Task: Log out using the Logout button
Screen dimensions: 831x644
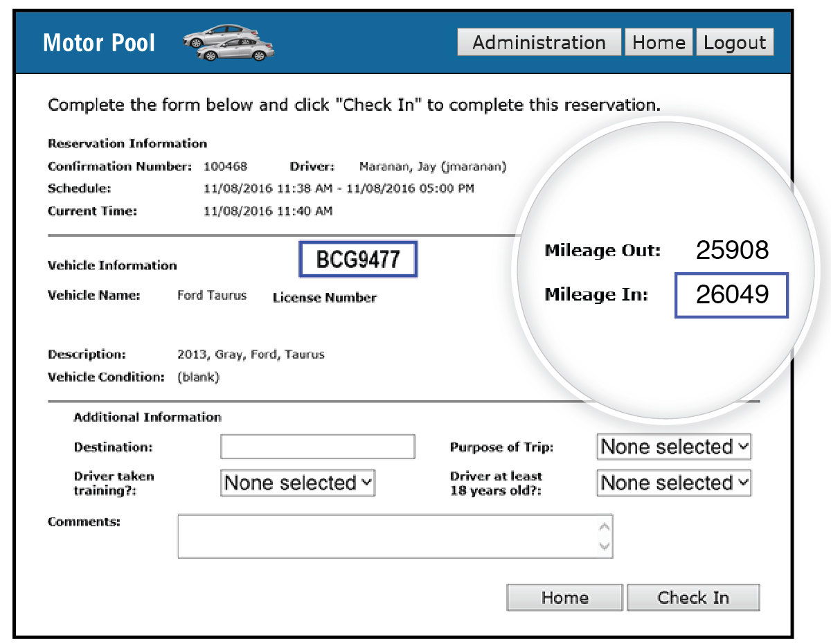Action: point(735,42)
